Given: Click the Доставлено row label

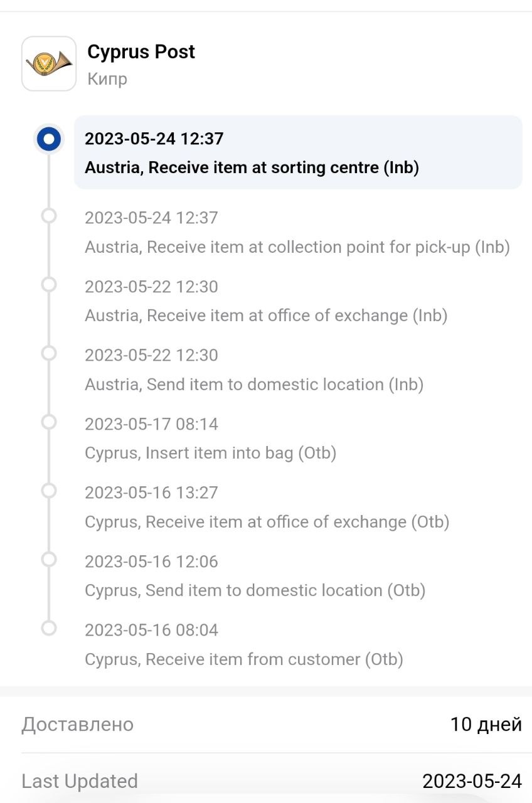Looking at the screenshot, I should pos(78,725).
